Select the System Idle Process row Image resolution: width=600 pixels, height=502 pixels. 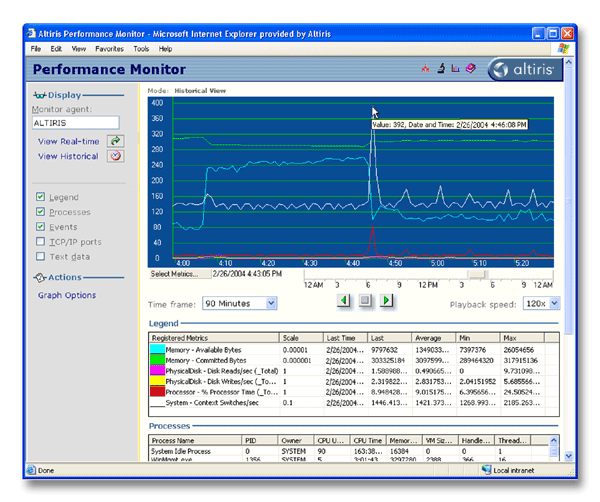coord(349,451)
